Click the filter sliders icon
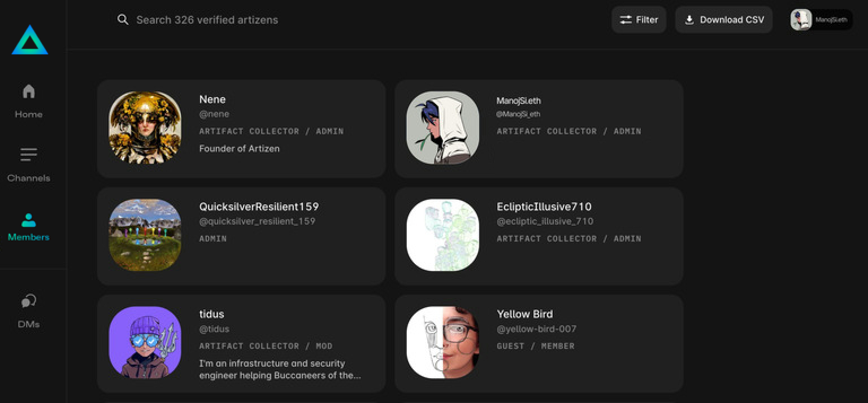The image size is (868, 403). pyautogui.click(x=626, y=20)
